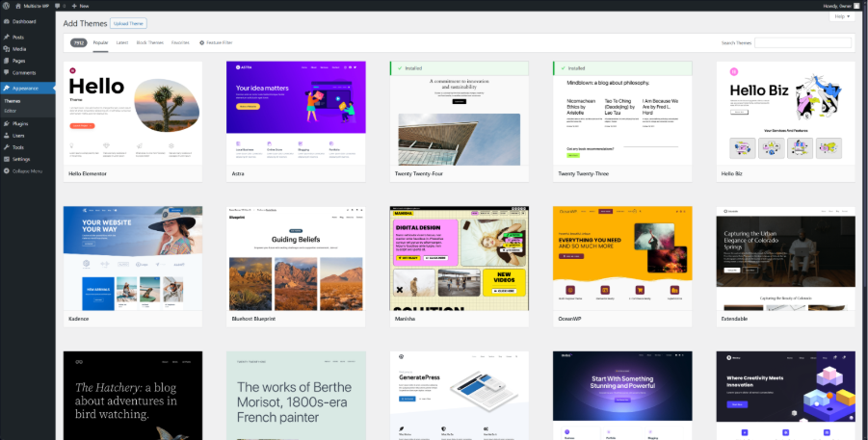Click the plus New icon in admin bar

[x=74, y=6]
